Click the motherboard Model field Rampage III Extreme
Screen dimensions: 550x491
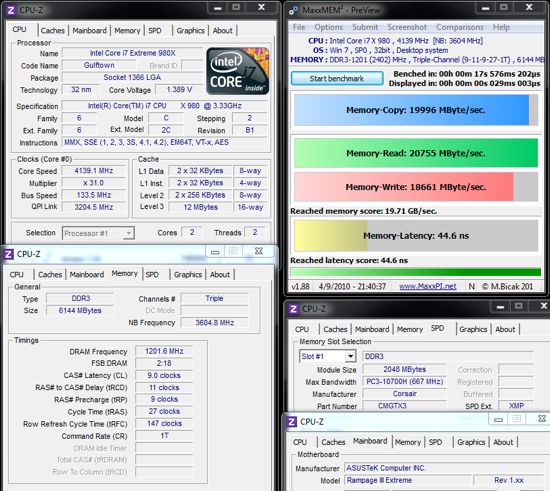tap(409, 480)
